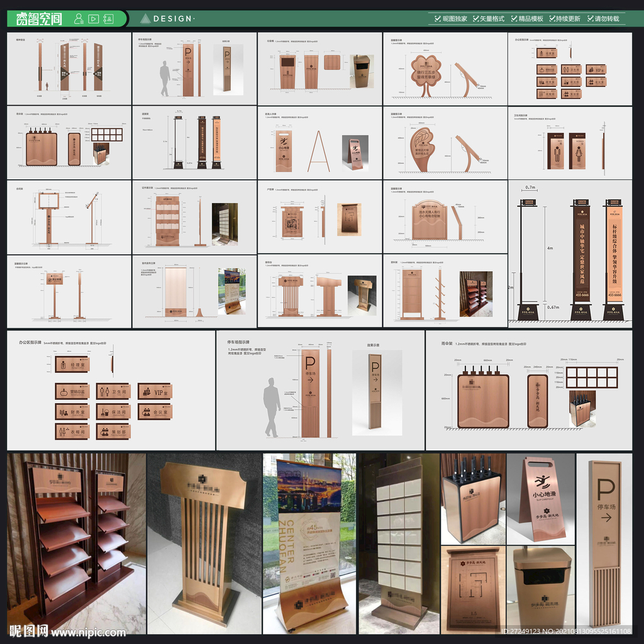644x644 pixels.
Task: Click the large 策划部 door sign
Action: (113, 432)
